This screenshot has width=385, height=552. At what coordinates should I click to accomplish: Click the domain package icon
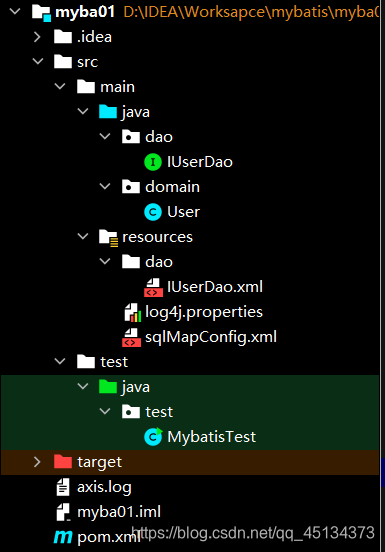[x=131, y=187]
